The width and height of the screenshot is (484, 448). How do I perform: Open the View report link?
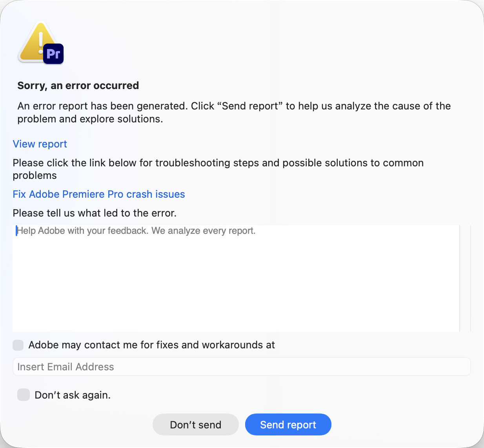coord(40,144)
